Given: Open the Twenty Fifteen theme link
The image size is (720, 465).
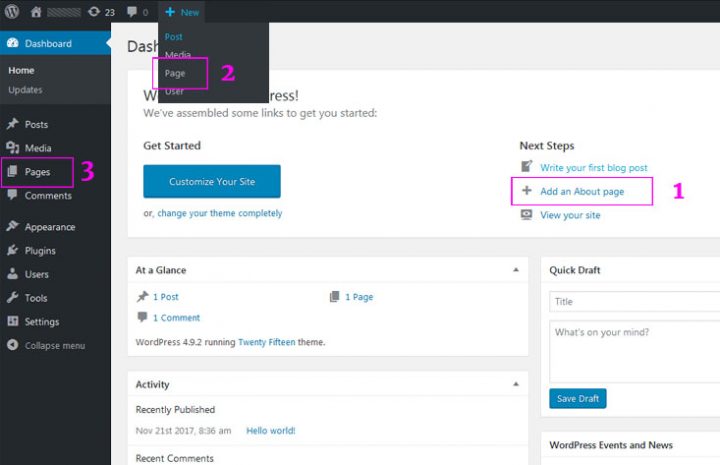Looking at the screenshot, I should (x=267, y=342).
